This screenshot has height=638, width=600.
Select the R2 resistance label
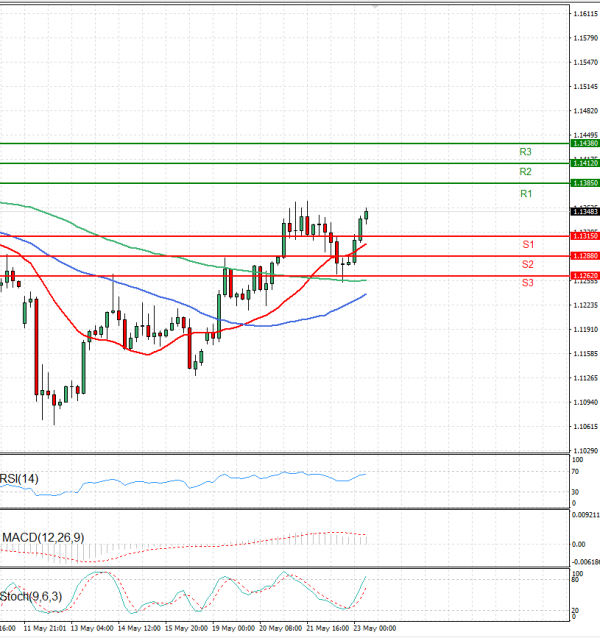tap(525, 172)
